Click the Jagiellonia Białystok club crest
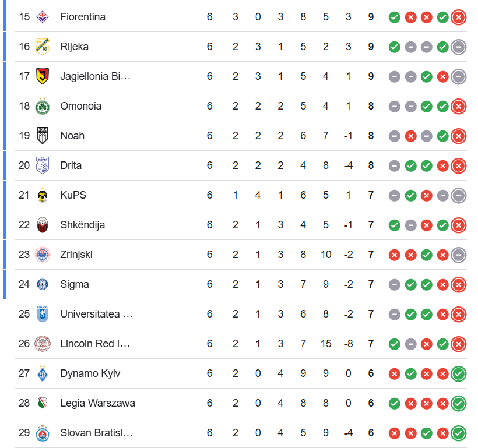 (x=43, y=76)
